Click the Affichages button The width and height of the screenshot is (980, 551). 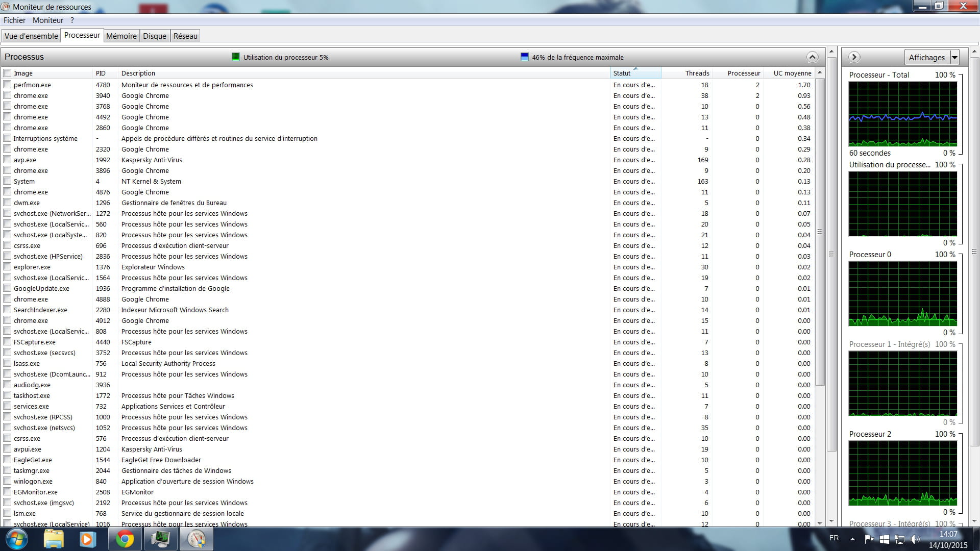926,57
